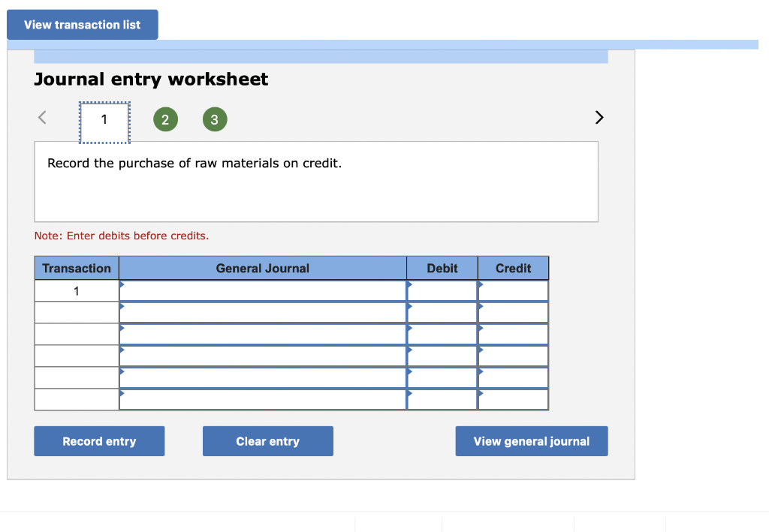Click the flag marker in row two's Debit cell
Screen dimensions: 769x532
(x=409, y=308)
